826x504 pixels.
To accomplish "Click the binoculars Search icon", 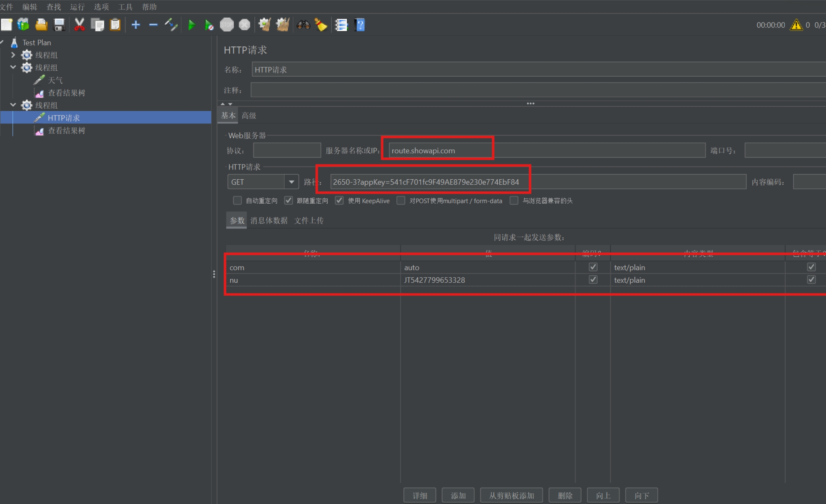I will pyautogui.click(x=303, y=25).
